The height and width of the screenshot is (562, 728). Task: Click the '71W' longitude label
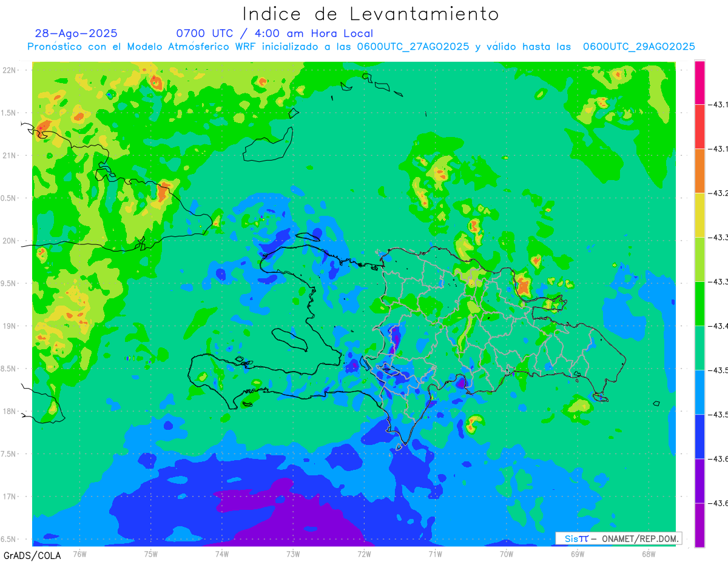point(435,553)
